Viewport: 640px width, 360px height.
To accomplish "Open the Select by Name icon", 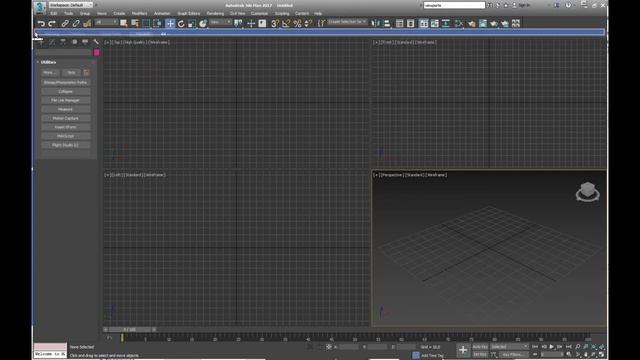I will click(x=135, y=23).
